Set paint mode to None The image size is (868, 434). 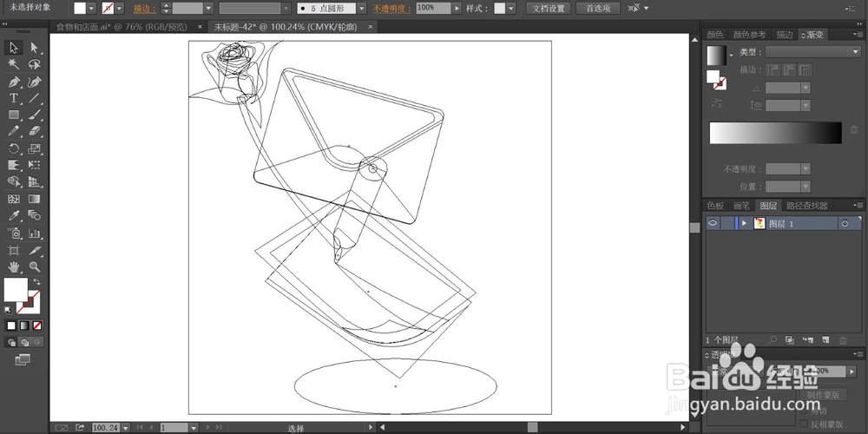(37, 325)
